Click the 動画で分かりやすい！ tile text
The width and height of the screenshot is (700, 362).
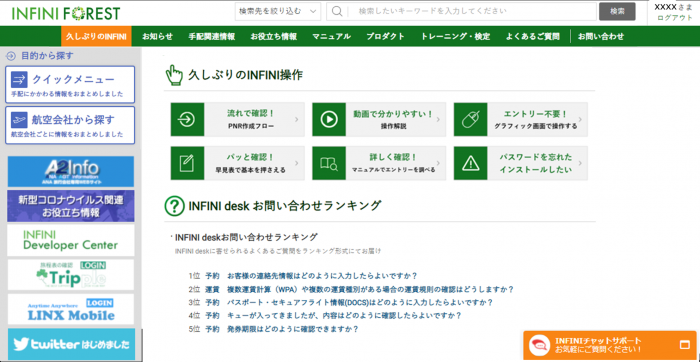[x=393, y=114]
